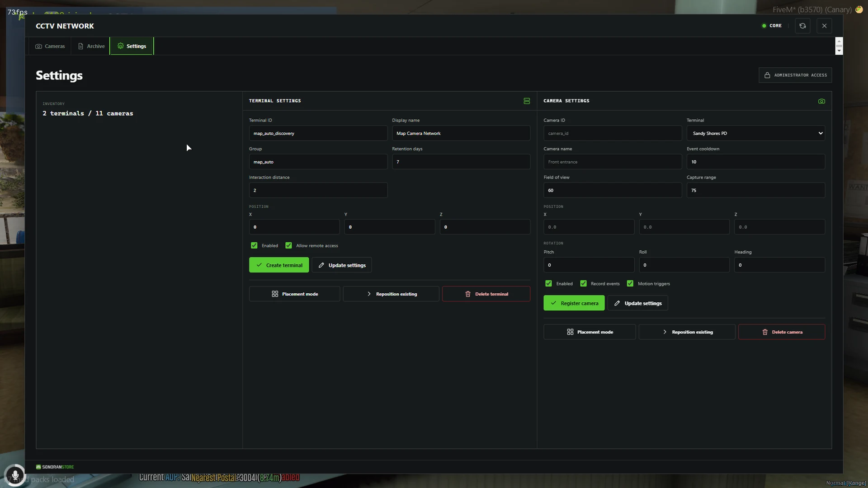
Task: Click the Group input field
Action: coord(318,162)
